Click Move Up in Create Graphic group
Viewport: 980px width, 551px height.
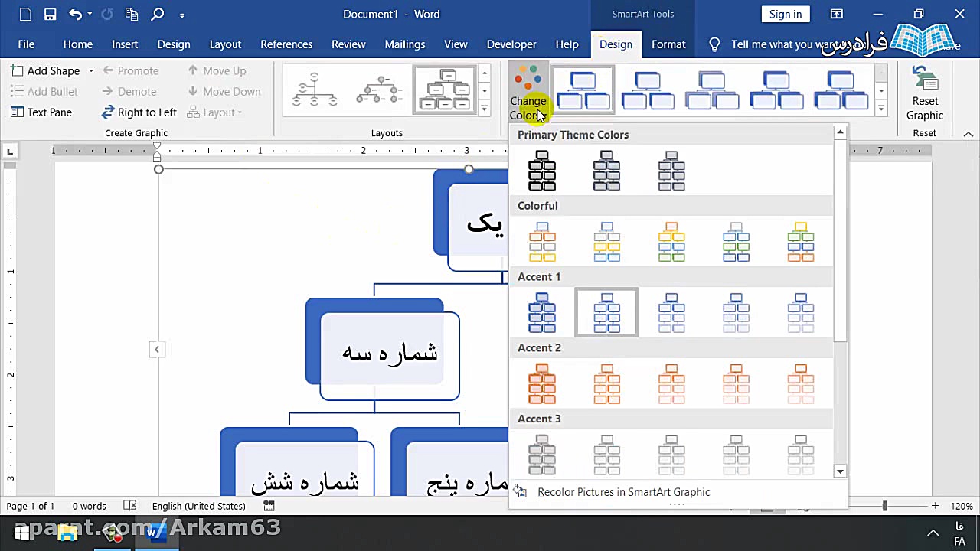pos(217,70)
